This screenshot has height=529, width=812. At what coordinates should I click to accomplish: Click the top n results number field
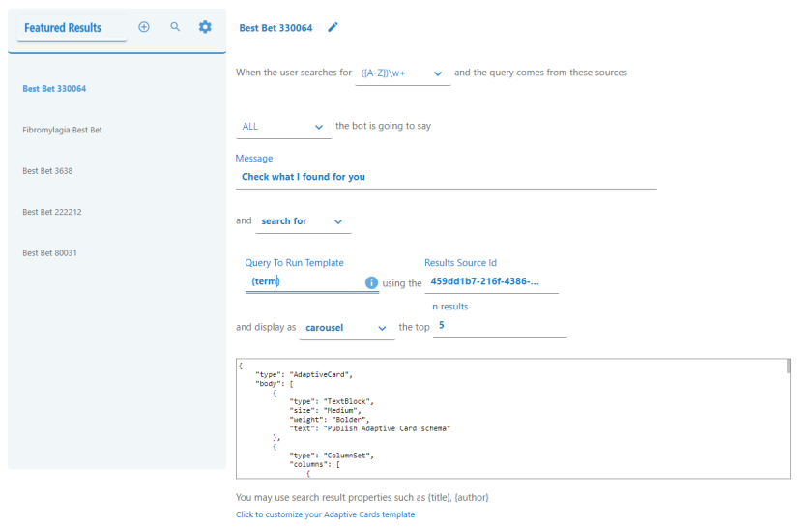pyautogui.click(x=499, y=326)
